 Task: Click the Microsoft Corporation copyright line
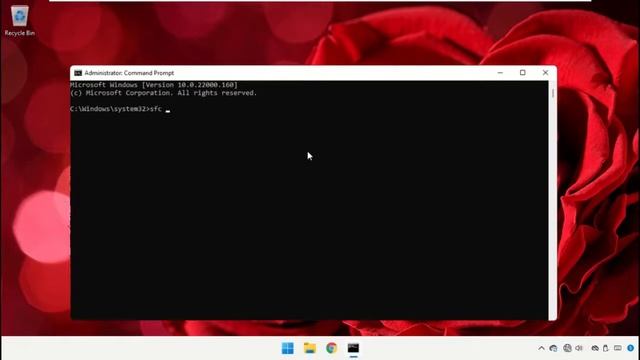(163, 93)
